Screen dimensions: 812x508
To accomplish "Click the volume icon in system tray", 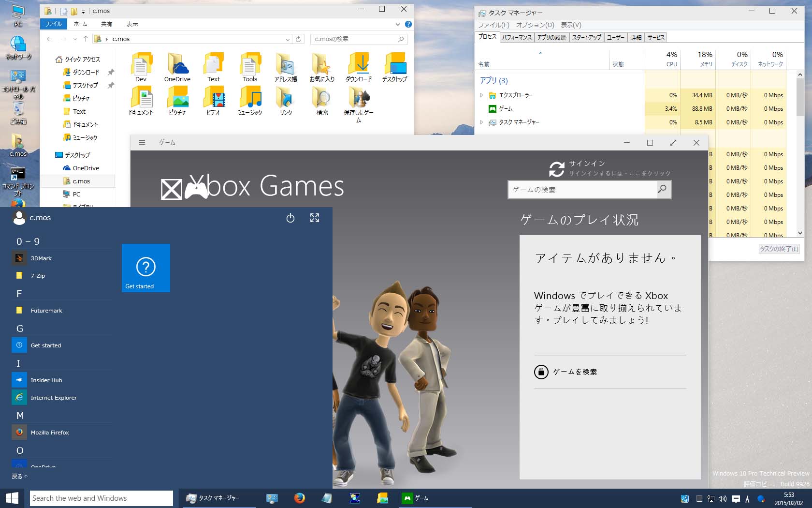I will tap(723, 499).
